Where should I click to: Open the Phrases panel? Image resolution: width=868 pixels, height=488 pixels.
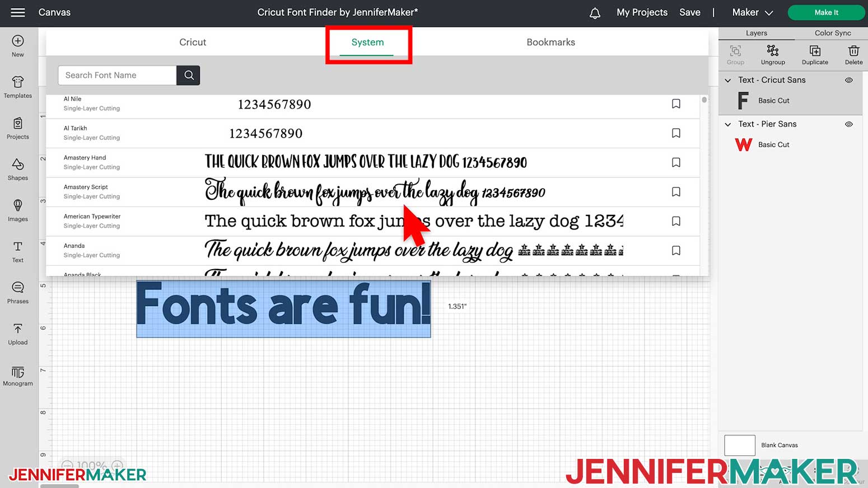click(x=18, y=293)
